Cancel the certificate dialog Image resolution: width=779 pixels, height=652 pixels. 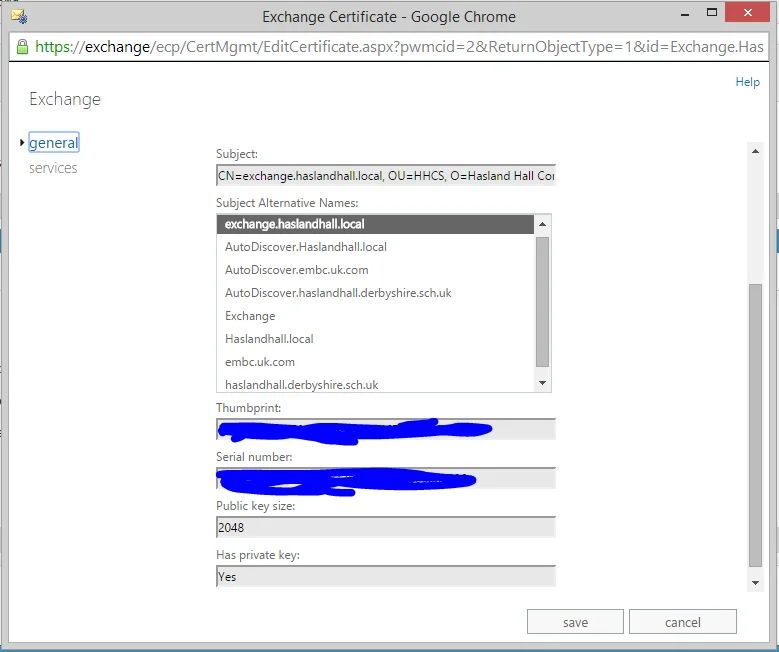point(683,622)
